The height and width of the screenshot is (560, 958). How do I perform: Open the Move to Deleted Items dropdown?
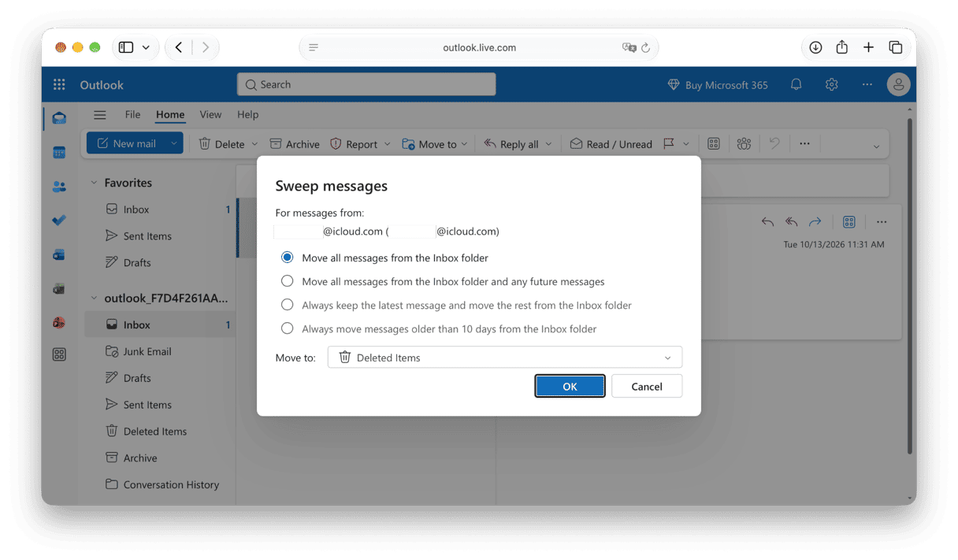coord(505,358)
